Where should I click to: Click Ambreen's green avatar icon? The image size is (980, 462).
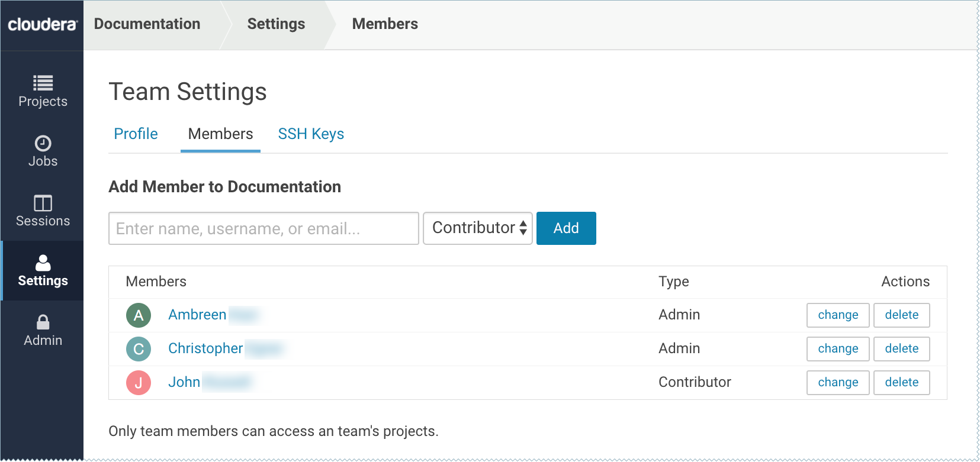(139, 315)
